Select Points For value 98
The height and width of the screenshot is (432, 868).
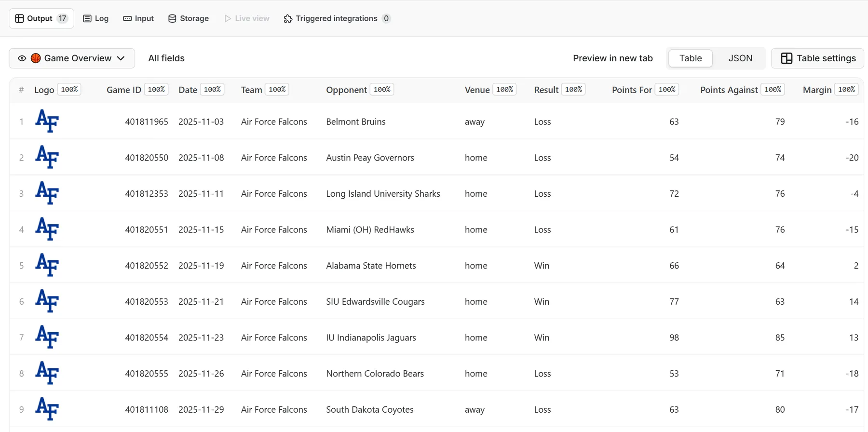[x=674, y=337]
